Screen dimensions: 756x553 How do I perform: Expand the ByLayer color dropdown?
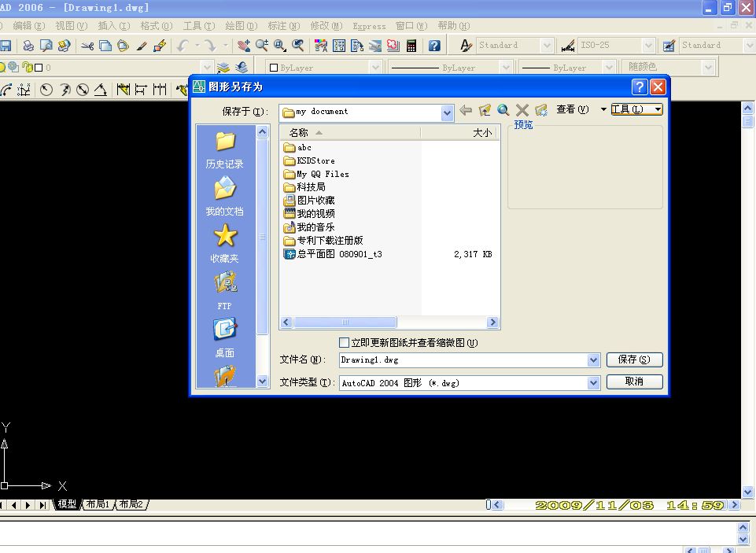click(x=376, y=68)
